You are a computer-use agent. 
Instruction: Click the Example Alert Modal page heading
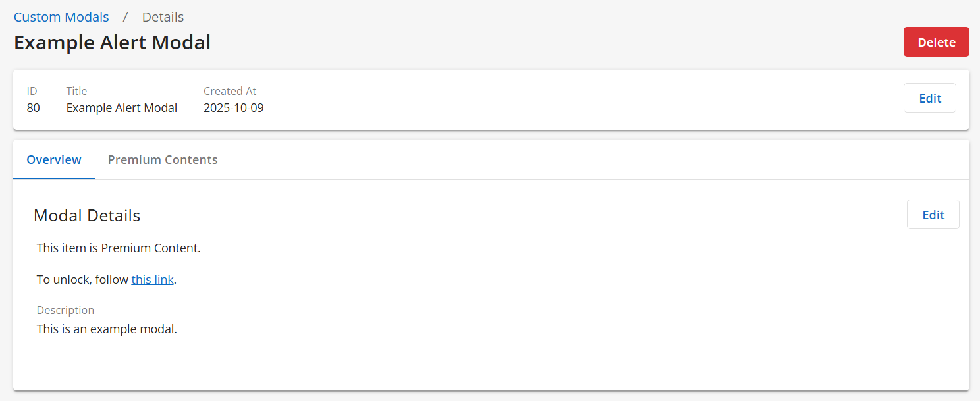coord(112,43)
